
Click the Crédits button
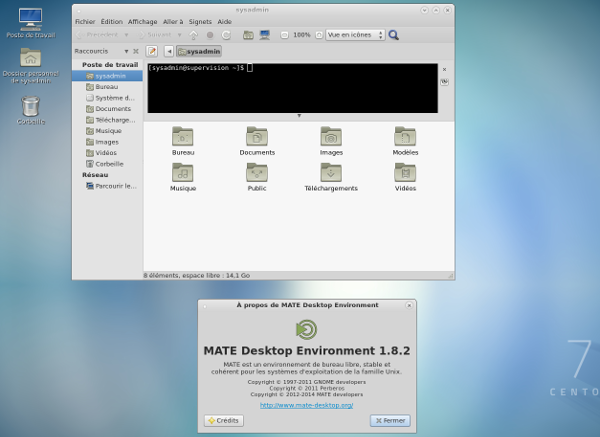tap(223, 421)
